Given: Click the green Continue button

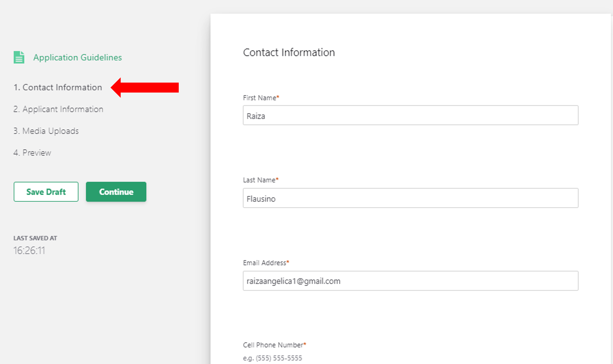Looking at the screenshot, I should [x=116, y=192].
